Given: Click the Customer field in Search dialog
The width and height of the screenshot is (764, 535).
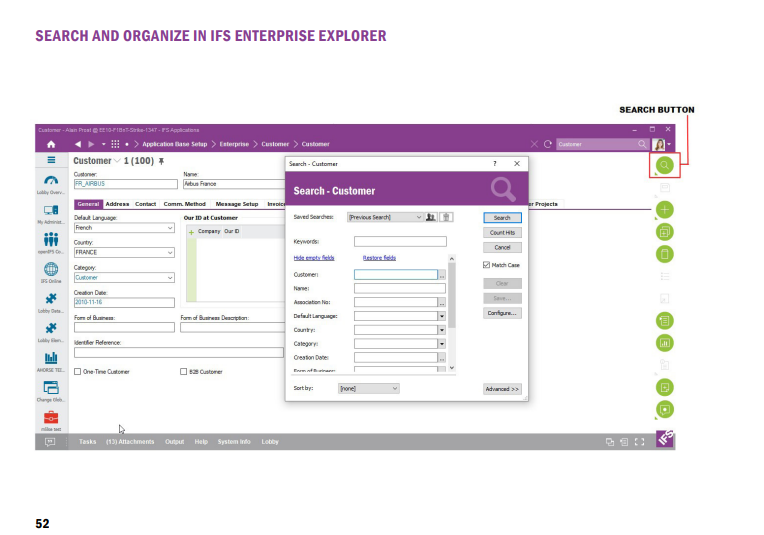Looking at the screenshot, I should click(x=396, y=275).
